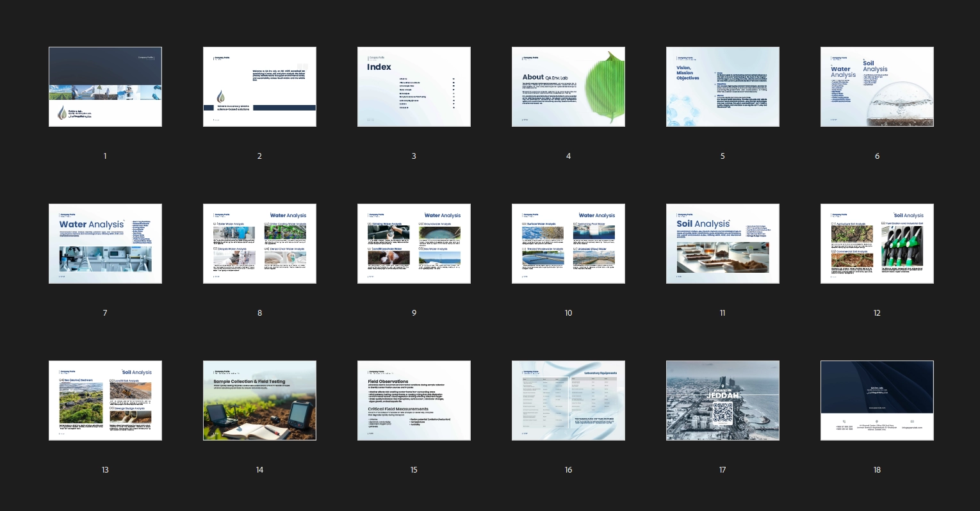Select the Field Observations slide
This screenshot has height=511, width=980.
pos(414,400)
